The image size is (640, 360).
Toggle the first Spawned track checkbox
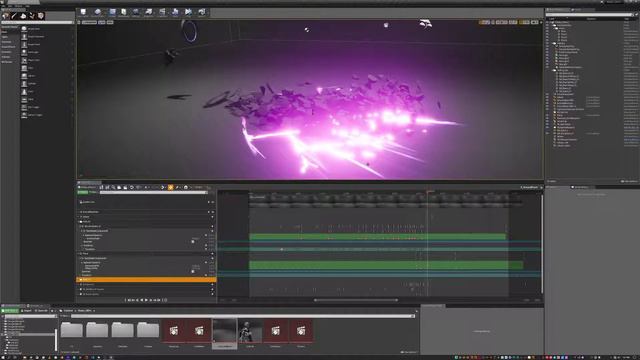tap(193, 242)
